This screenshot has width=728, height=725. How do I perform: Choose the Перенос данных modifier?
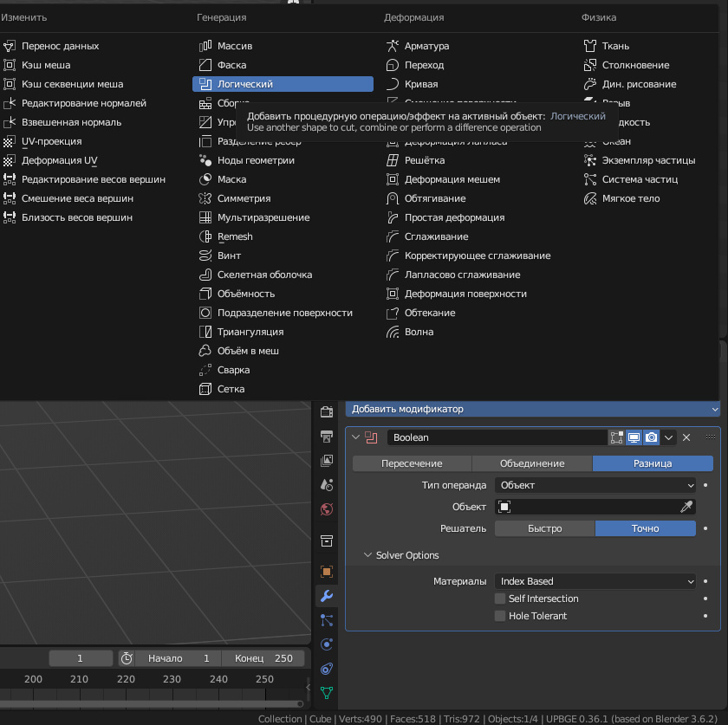[x=93, y=46]
